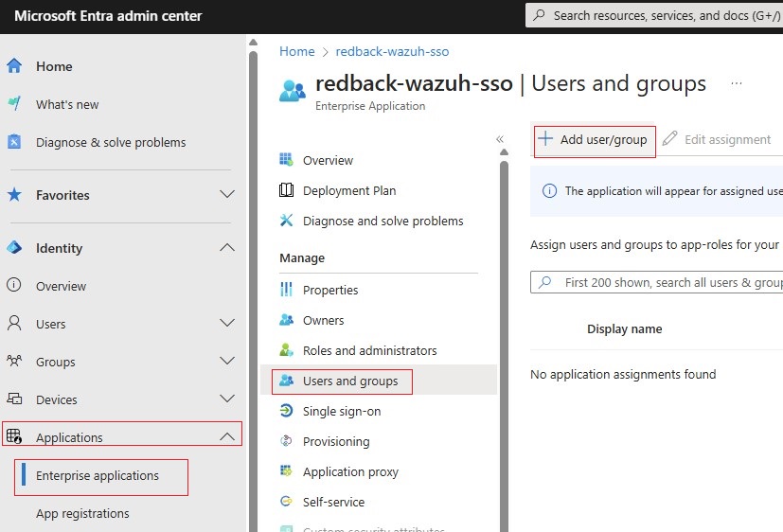Viewport: 783px width, 532px height.
Task: Expand the Users section chevron
Action: pyautogui.click(x=227, y=323)
